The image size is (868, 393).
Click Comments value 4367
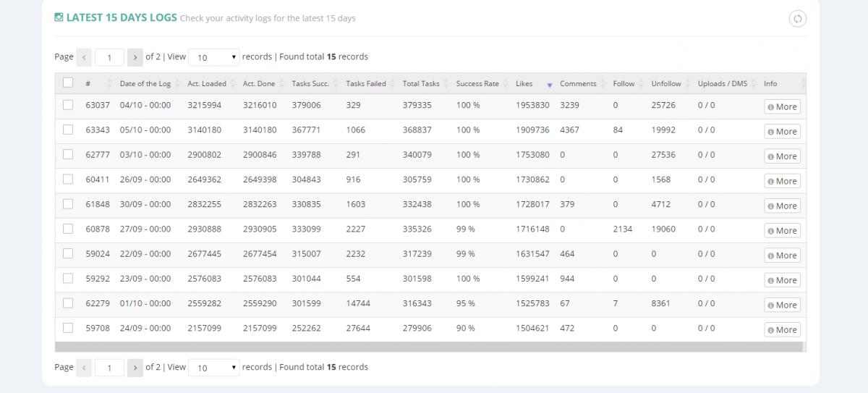(570, 130)
